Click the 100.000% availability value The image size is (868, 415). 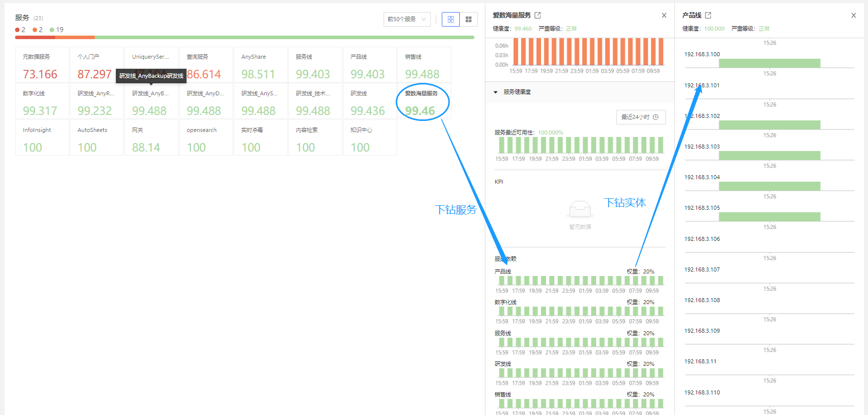tap(551, 132)
